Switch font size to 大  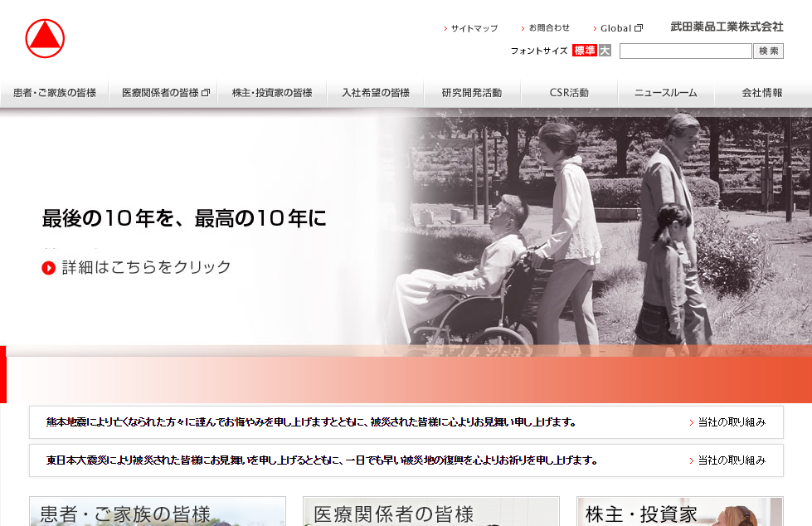(605, 51)
